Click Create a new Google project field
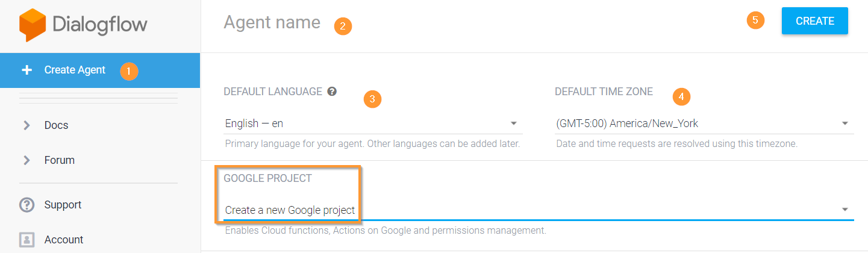 tap(539, 210)
